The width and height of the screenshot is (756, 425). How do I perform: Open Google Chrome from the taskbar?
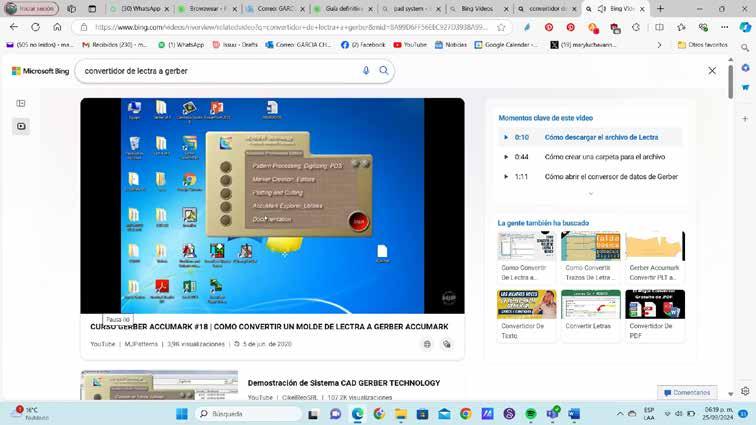coord(465,414)
